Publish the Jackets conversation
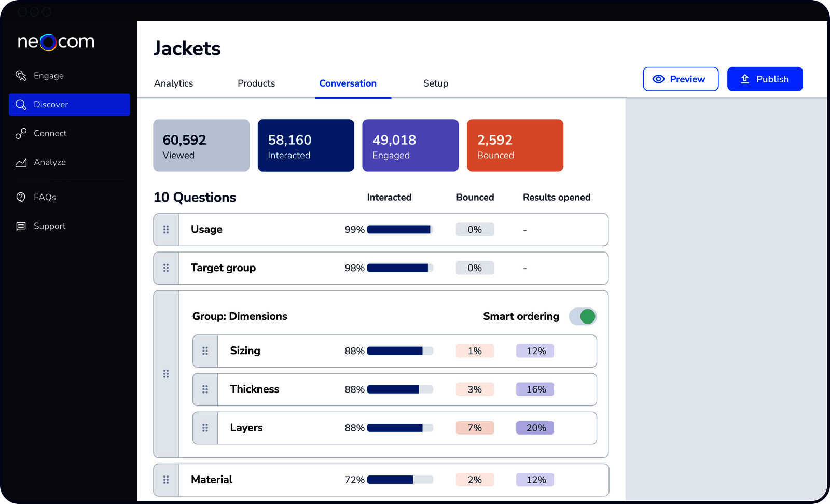Viewport: 830px width, 504px height. 765,79
